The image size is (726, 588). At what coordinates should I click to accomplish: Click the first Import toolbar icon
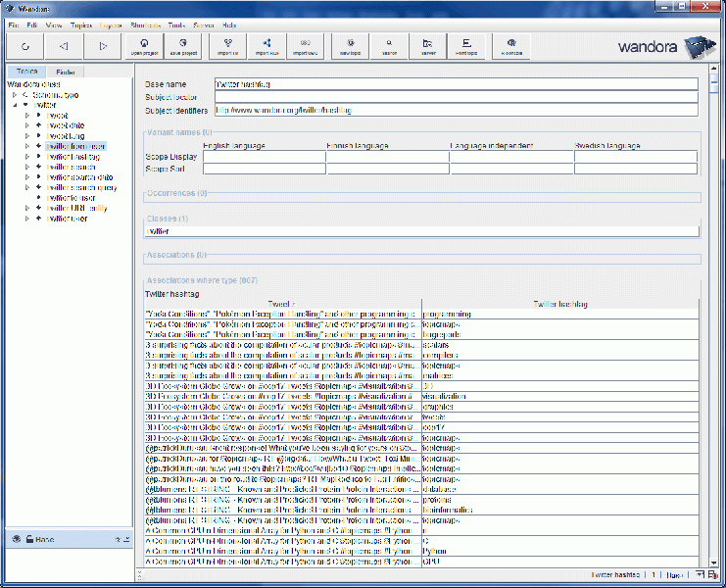227,46
